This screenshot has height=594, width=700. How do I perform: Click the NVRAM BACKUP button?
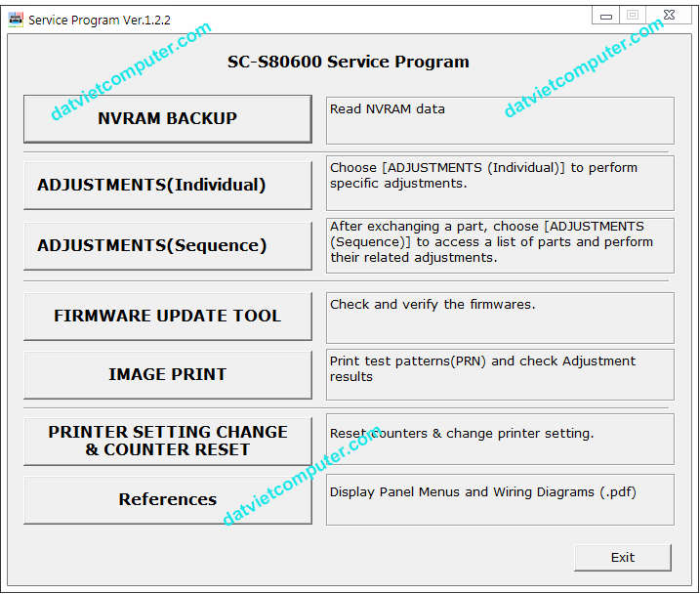(167, 119)
